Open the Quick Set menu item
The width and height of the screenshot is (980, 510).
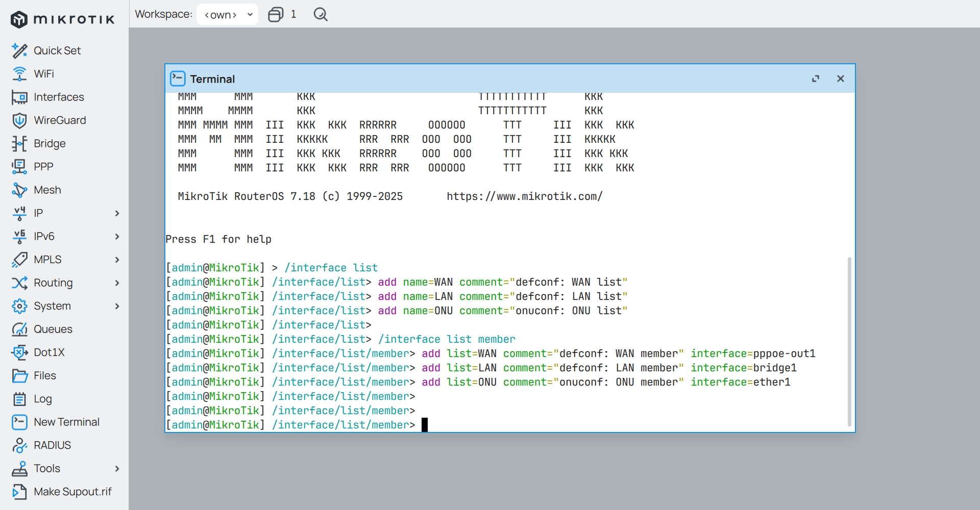[x=57, y=50]
